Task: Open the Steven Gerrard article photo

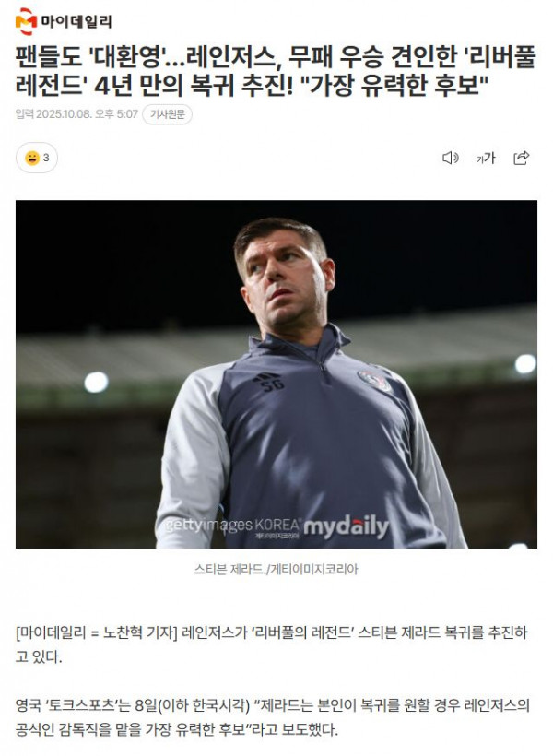Action: 276,374
